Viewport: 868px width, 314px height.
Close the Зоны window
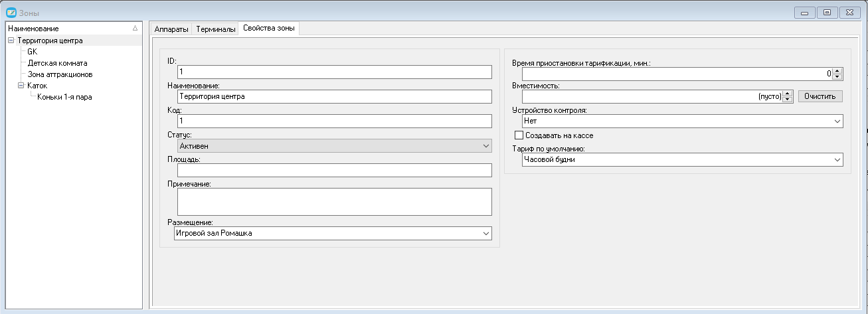click(849, 12)
